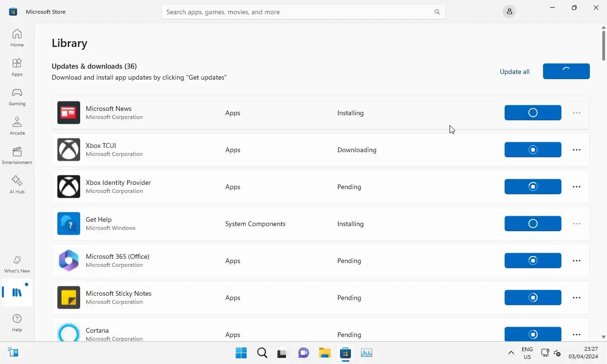Click the ENG US language indicator
The image size is (607, 364).
[x=527, y=353]
